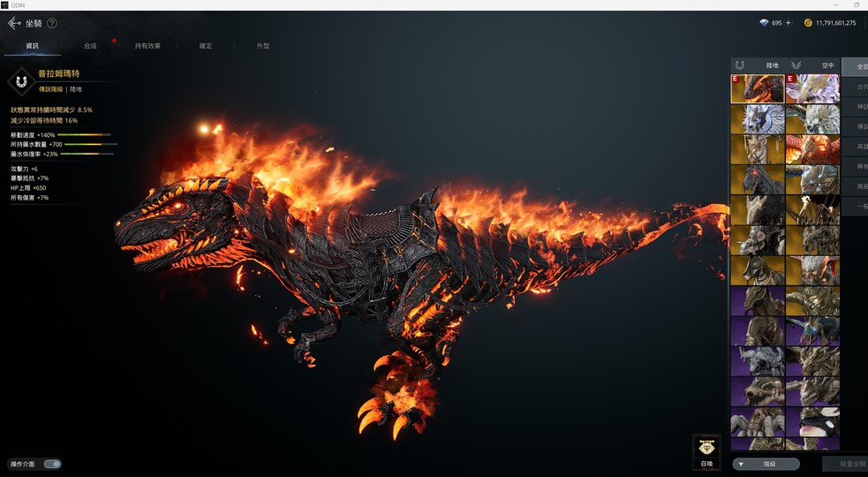
Task: Click the back arrow beside 坐騎
Action: pyautogui.click(x=14, y=23)
